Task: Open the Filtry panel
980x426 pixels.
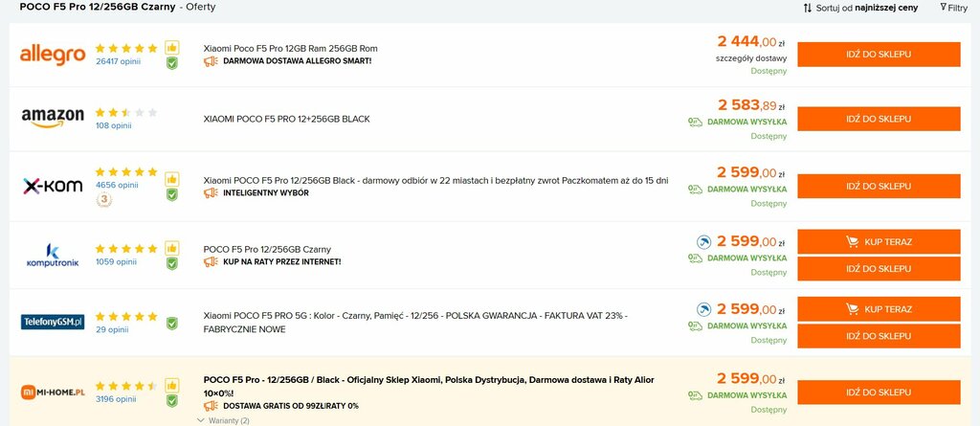Action: pyautogui.click(x=953, y=8)
